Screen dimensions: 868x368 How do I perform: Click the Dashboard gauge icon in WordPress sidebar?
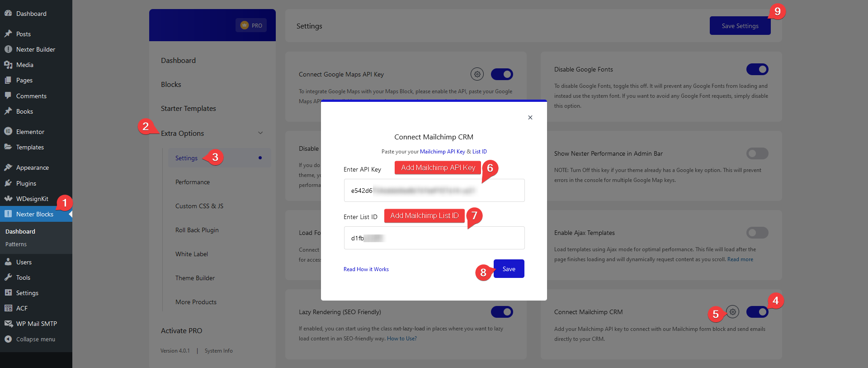[x=8, y=14]
